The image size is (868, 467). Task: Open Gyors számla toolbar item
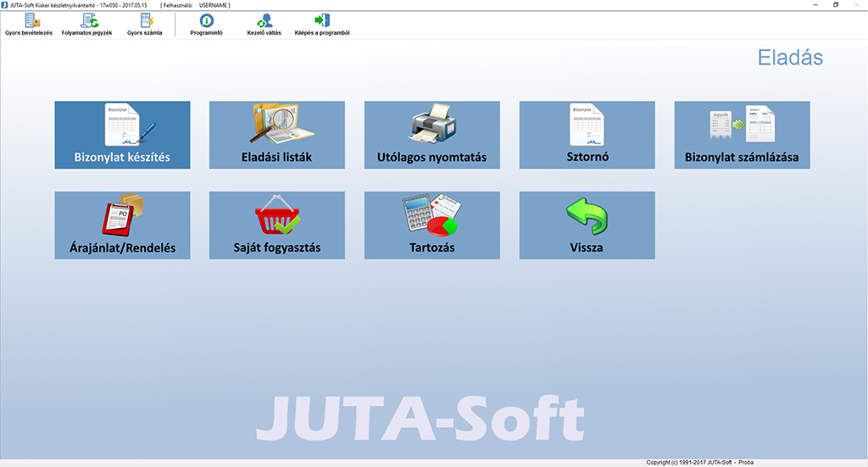tap(144, 25)
